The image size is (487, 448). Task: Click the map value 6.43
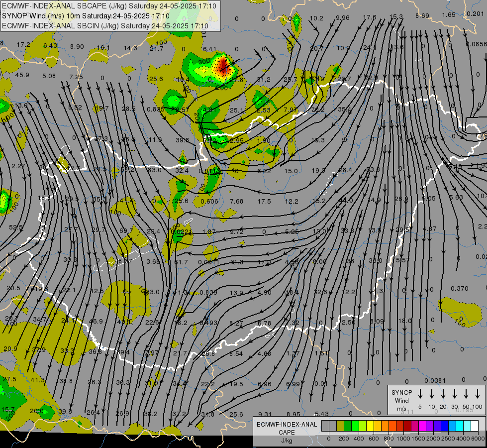coord(50,45)
